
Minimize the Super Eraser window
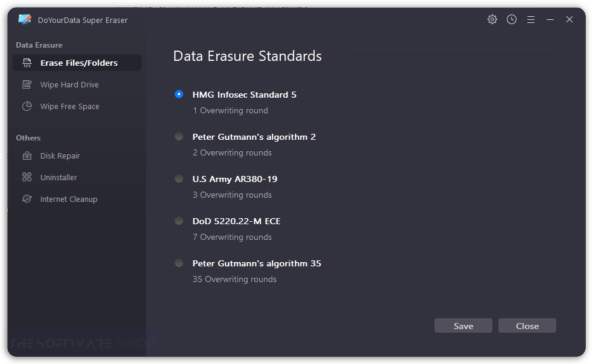550,19
